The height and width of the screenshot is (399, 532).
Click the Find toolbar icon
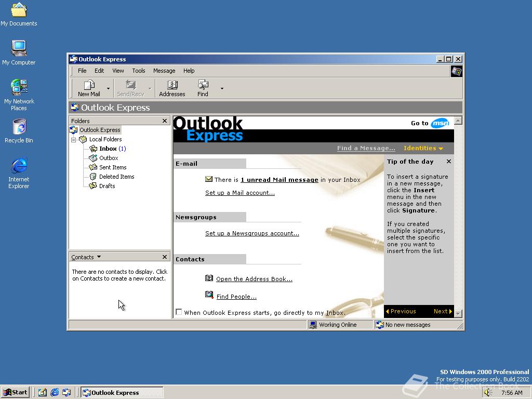click(203, 85)
